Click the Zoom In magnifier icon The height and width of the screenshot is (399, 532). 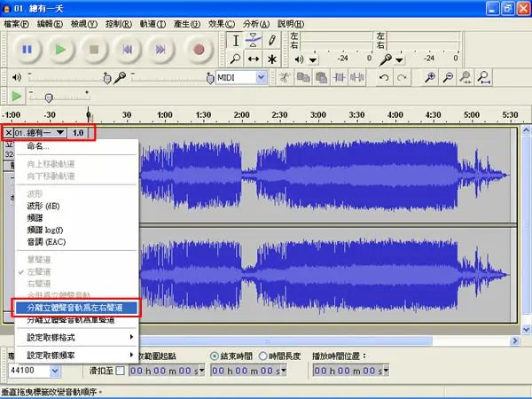click(x=430, y=78)
